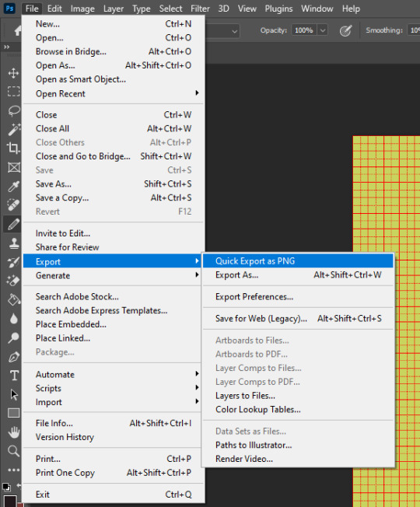Choose Print One Copy

(x=113, y=473)
